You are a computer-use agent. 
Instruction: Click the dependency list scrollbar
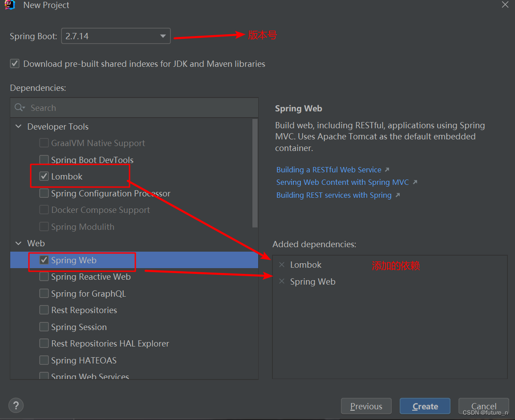pyautogui.click(x=255, y=173)
